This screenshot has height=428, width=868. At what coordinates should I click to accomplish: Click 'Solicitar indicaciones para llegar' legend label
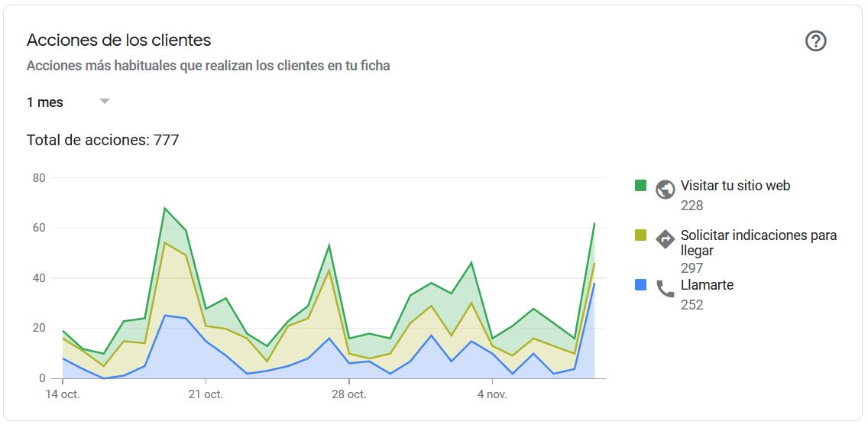(x=758, y=242)
